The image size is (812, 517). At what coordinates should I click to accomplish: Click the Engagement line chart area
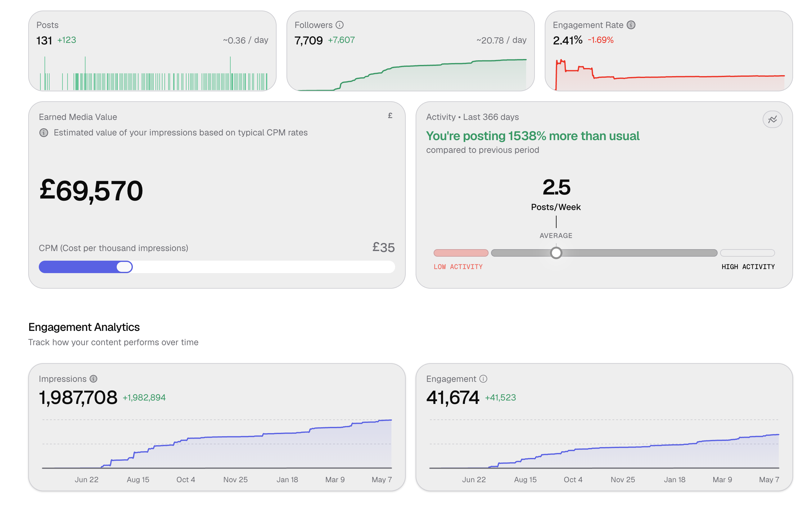[x=604, y=443]
